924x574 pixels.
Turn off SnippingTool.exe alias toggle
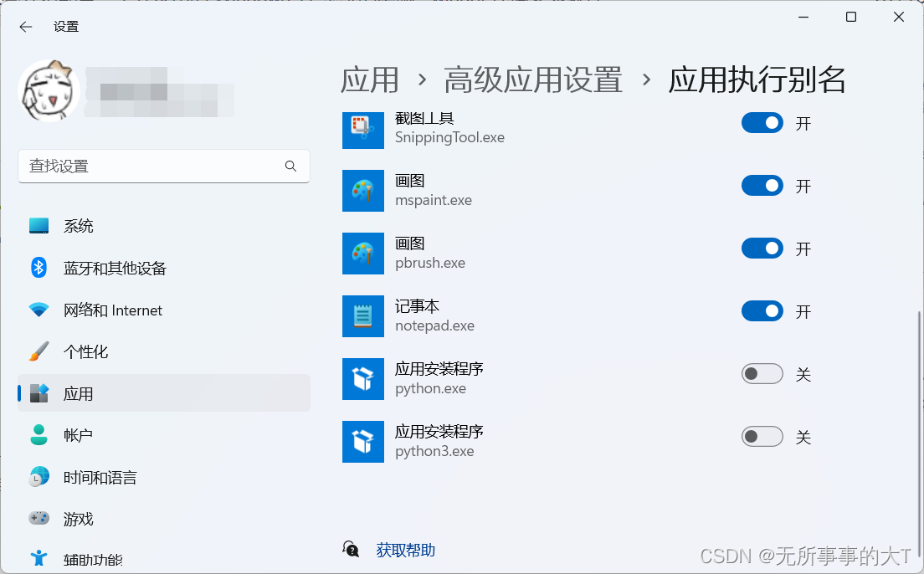[x=762, y=122]
